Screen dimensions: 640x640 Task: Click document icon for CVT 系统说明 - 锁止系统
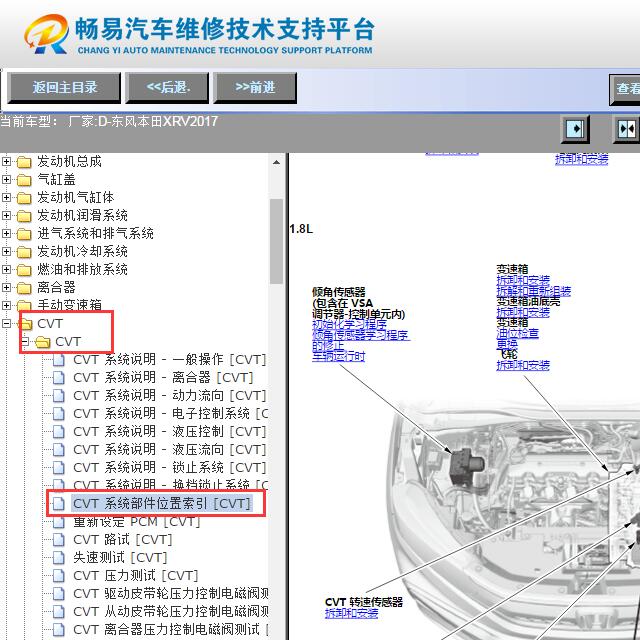point(59,468)
